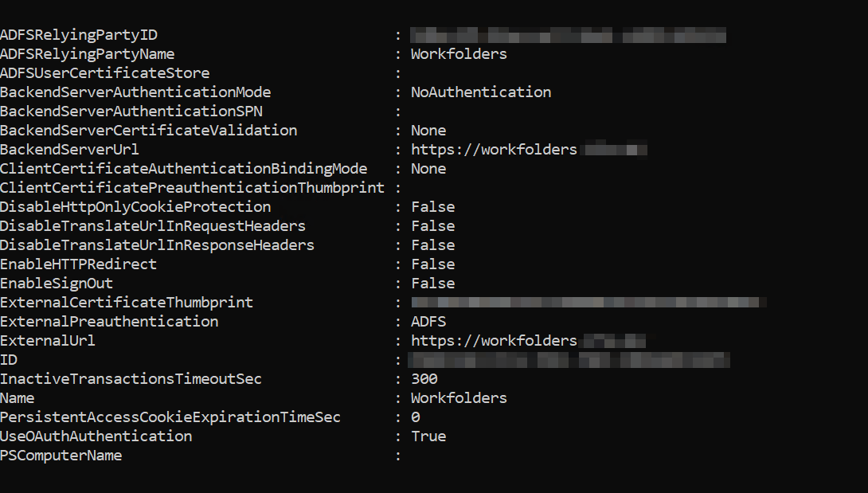The image size is (868, 493).
Task: Click the Name value Workfolders
Action: tap(459, 398)
